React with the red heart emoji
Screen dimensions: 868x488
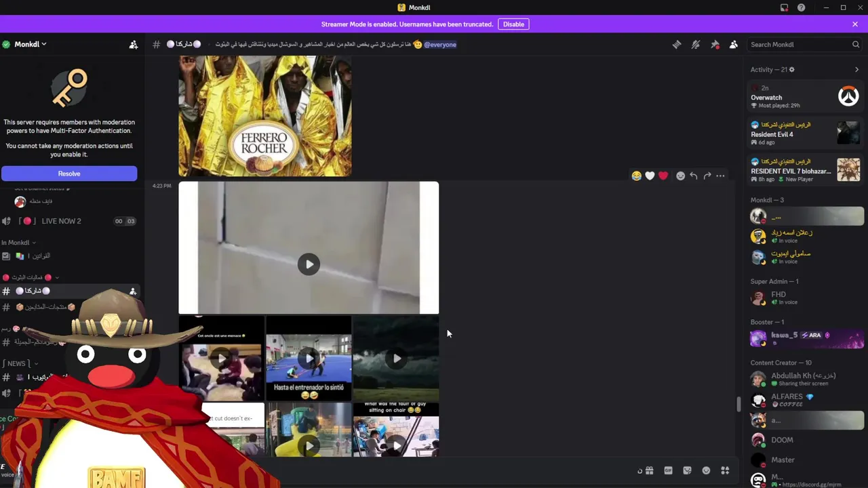point(663,176)
